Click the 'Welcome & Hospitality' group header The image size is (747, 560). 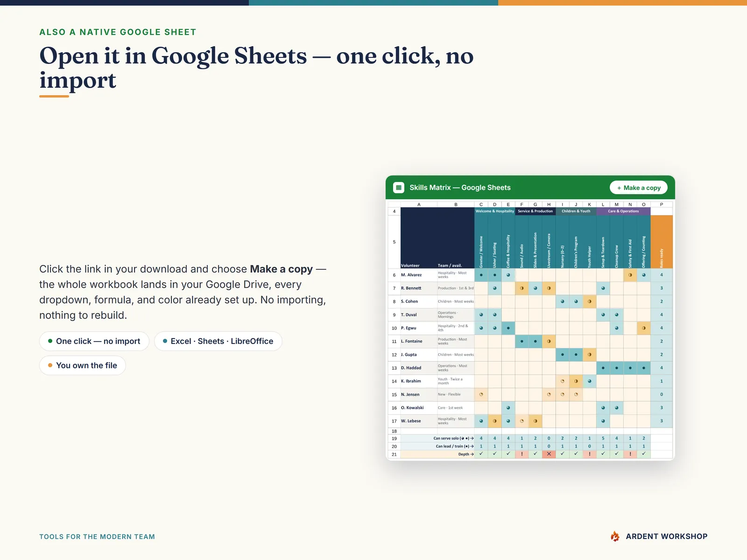point(494,211)
